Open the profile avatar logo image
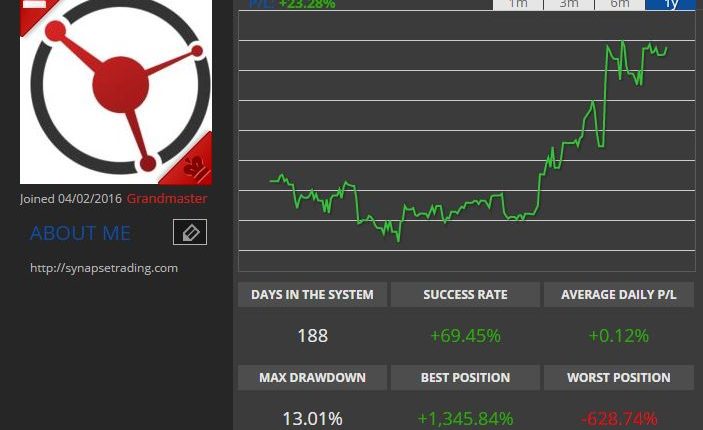Image resolution: width=703 pixels, height=430 pixels. click(x=116, y=91)
